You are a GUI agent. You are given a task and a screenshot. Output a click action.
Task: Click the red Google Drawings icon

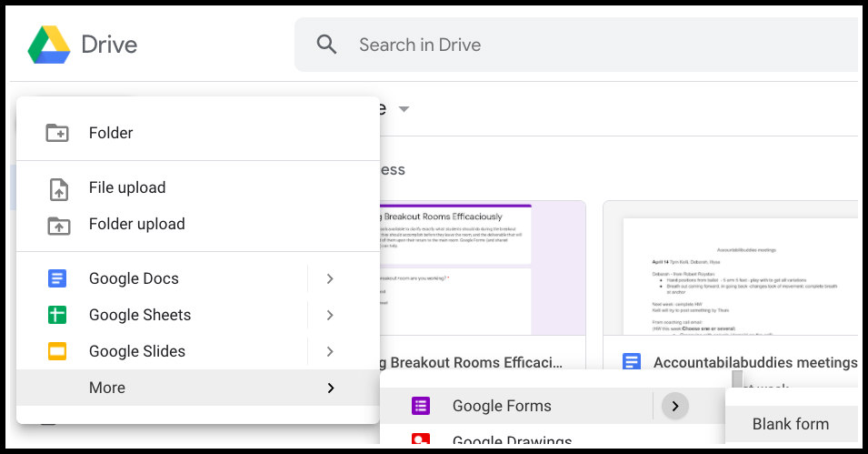click(x=420, y=442)
